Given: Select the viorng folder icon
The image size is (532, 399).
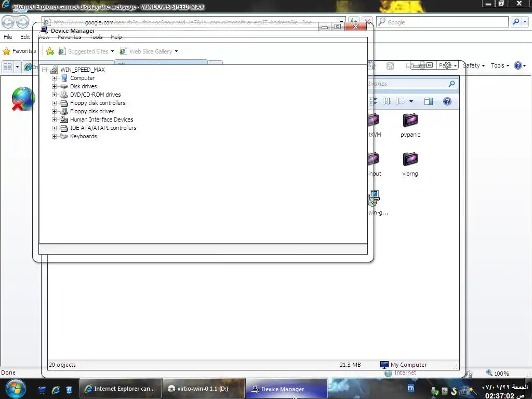Looking at the screenshot, I should pyautogui.click(x=410, y=159).
